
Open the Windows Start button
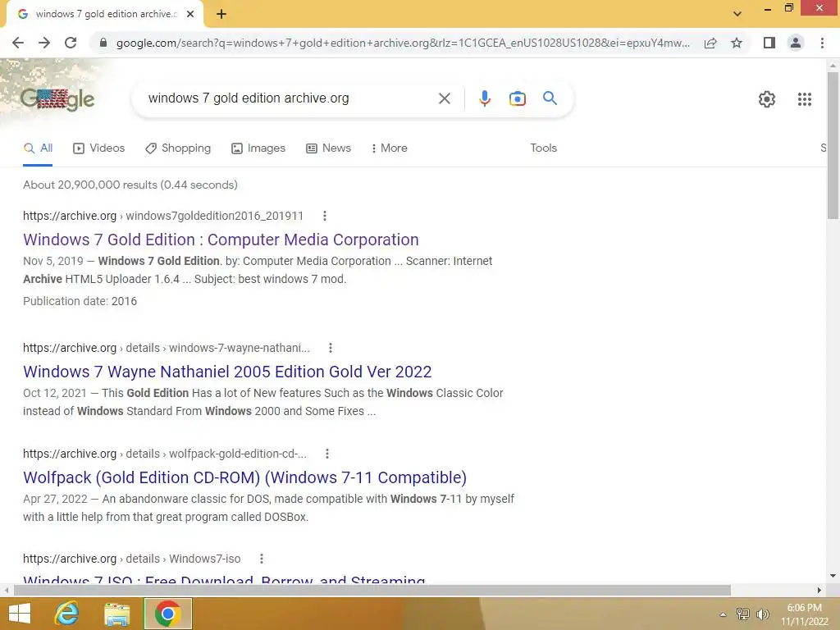coord(20,614)
